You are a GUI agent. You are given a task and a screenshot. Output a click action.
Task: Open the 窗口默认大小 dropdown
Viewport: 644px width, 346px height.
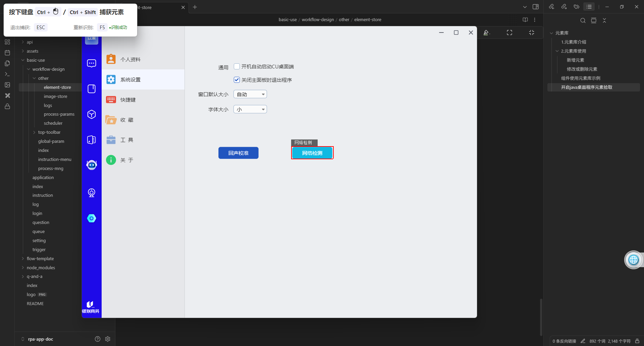coord(250,94)
